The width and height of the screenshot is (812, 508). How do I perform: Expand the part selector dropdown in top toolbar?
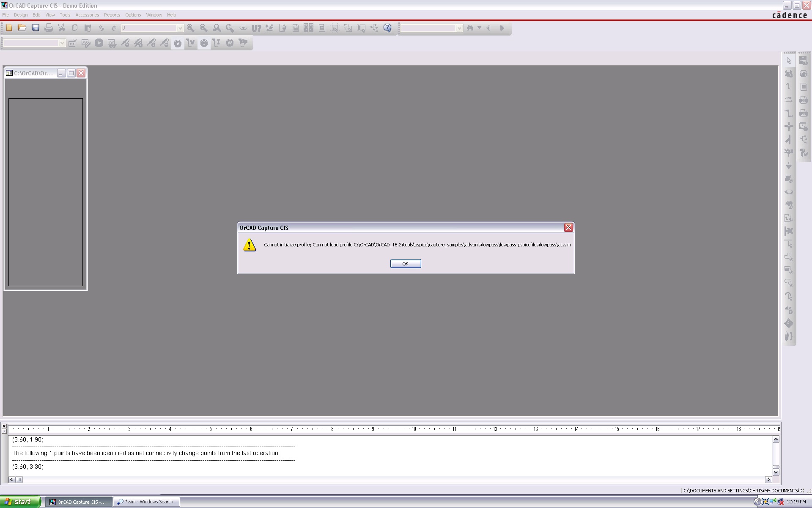click(x=180, y=28)
